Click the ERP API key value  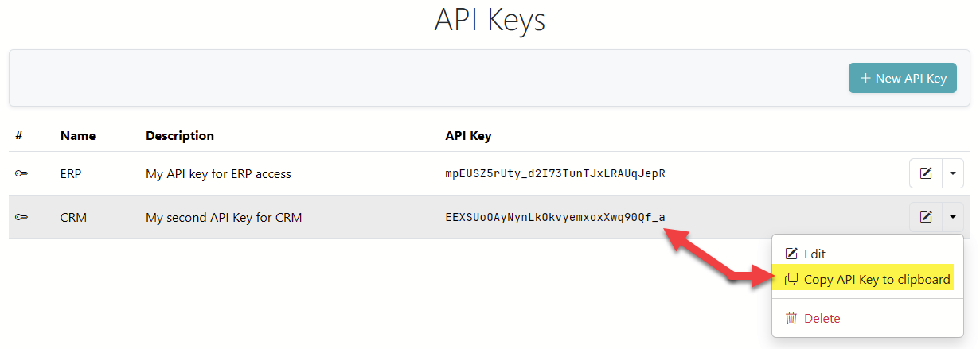(554, 173)
